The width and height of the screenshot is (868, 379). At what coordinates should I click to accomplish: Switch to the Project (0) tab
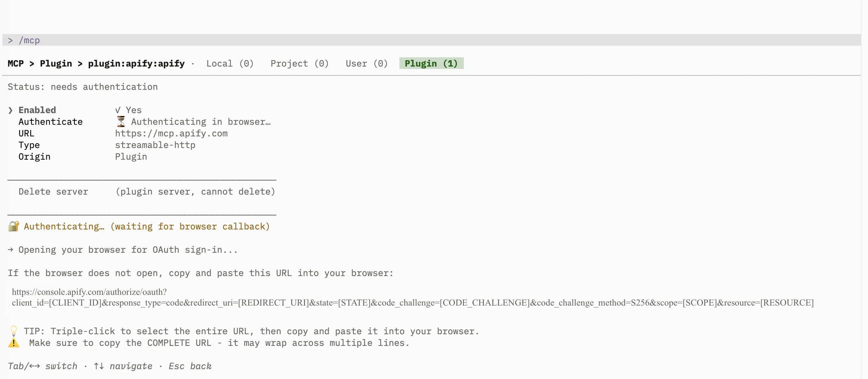tap(299, 64)
